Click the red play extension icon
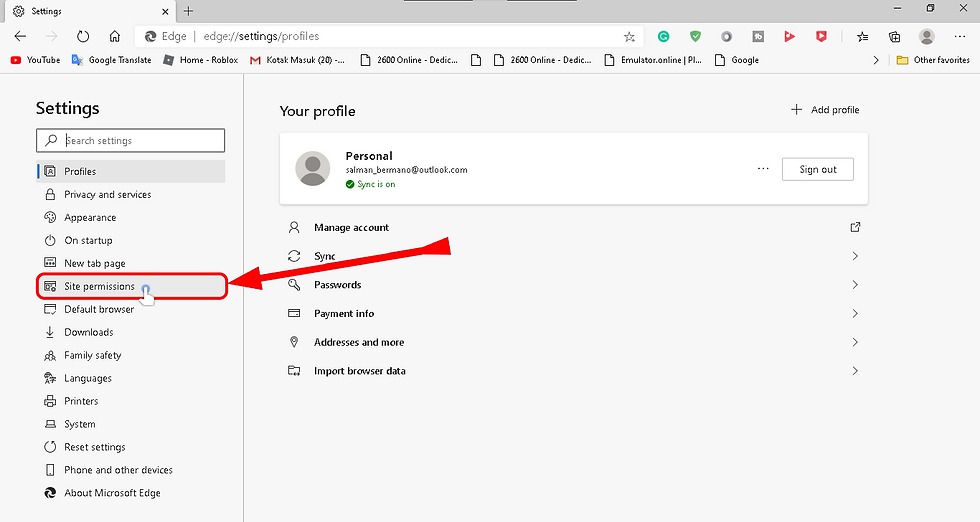This screenshot has height=522, width=980. click(789, 37)
